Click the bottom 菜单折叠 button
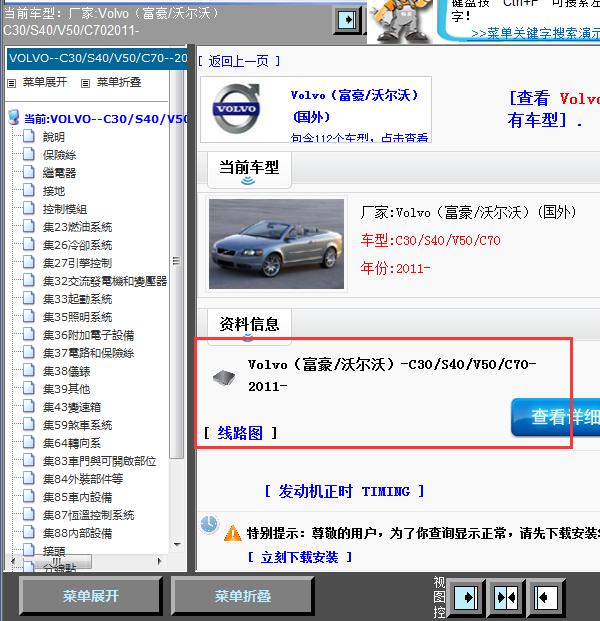The width and height of the screenshot is (600, 621). (243, 596)
